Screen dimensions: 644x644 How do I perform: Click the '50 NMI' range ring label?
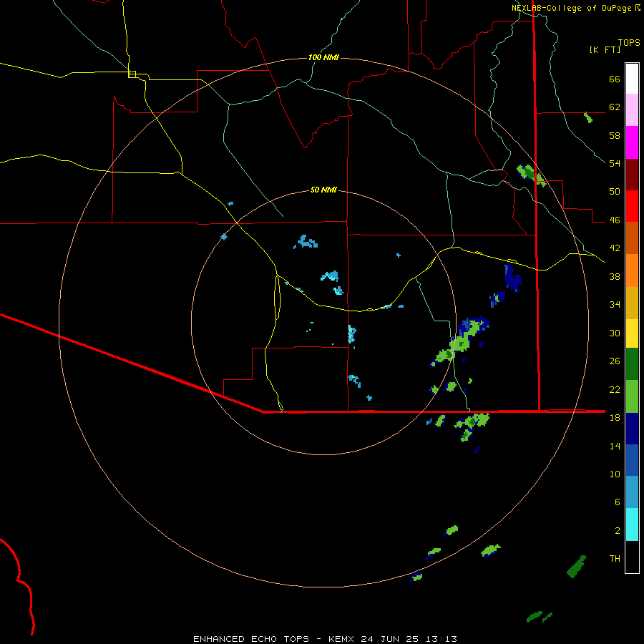pyautogui.click(x=323, y=190)
